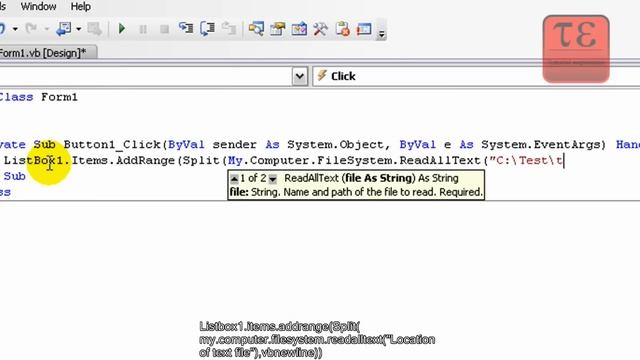Click "ListBox1" in the code line
The height and width of the screenshot is (360, 640).
tap(34, 160)
